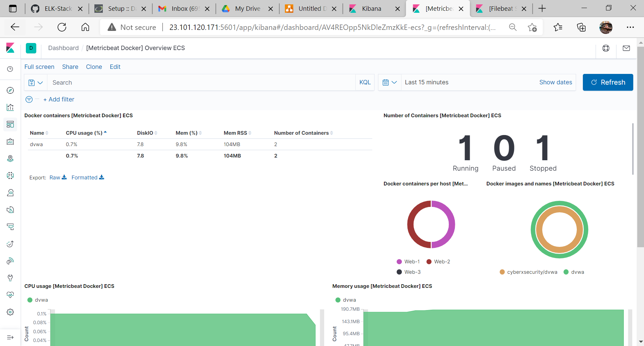Click the Refresh button
Image resolution: width=644 pixels, height=346 pixels.
click(608, 82)
